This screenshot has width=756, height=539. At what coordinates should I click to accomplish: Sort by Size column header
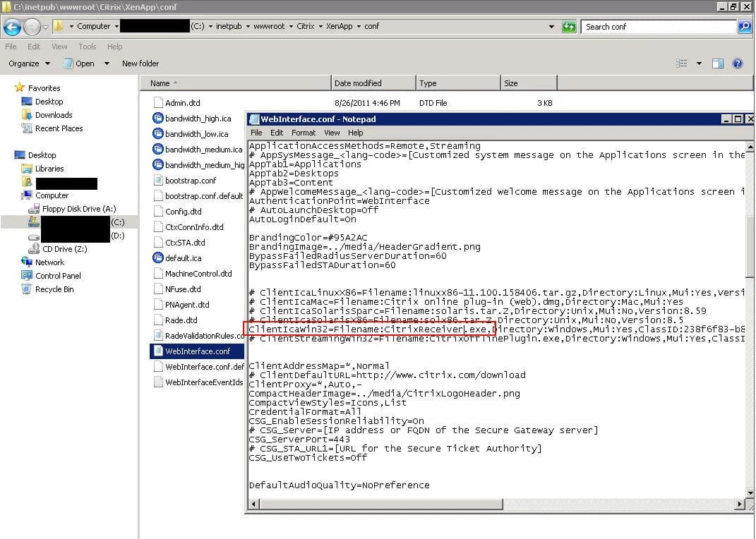pos(529,83)
